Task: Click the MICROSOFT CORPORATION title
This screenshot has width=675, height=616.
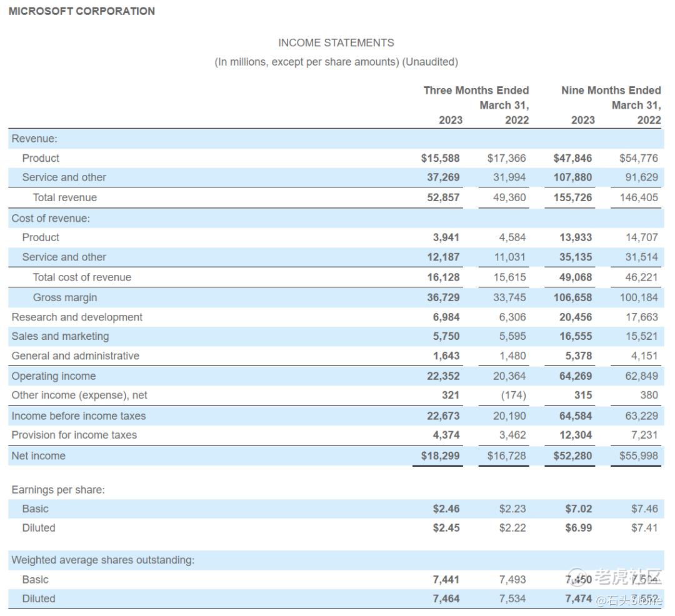Action: 81,11
